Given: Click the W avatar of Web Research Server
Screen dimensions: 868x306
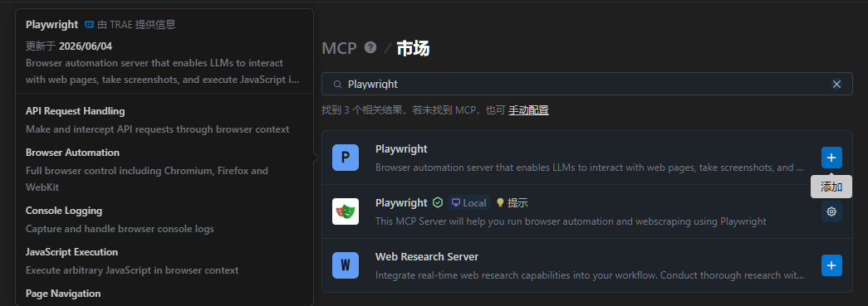Looking at the screenshot, I should click(346, 265).
